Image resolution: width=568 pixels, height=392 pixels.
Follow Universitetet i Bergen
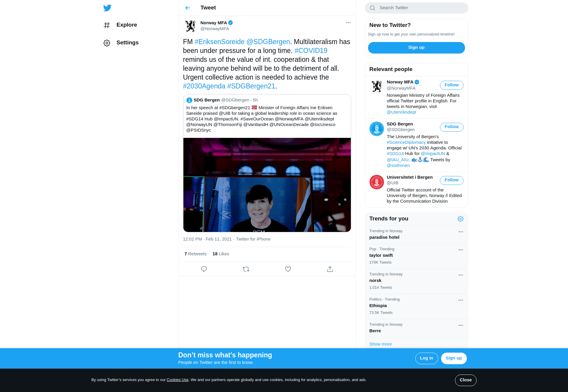(x=451, y=180)
